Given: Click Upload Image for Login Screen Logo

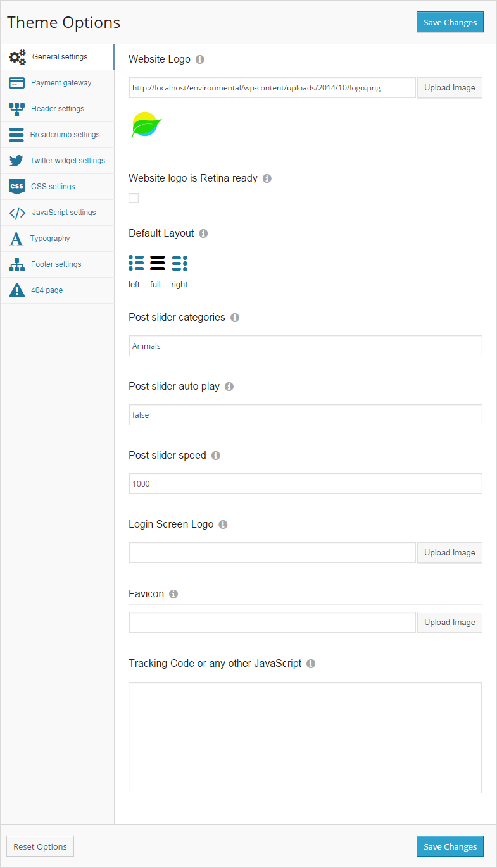Looking at the screenshot, I should 450,553.
